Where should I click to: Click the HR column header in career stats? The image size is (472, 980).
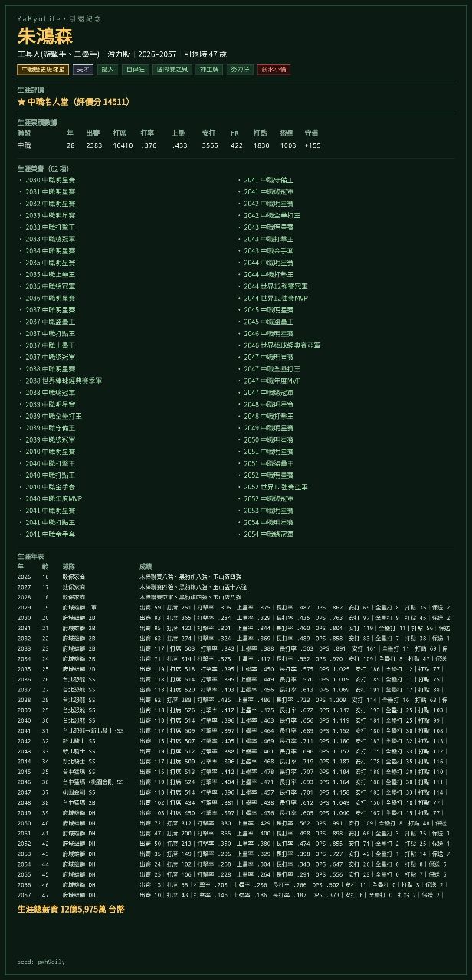[x=235, y=133]
